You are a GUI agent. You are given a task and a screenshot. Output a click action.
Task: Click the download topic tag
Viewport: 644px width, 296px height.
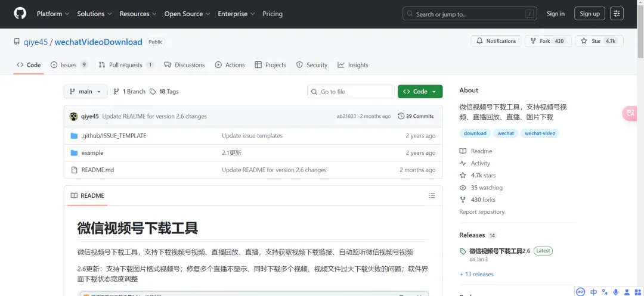(475, 133)
